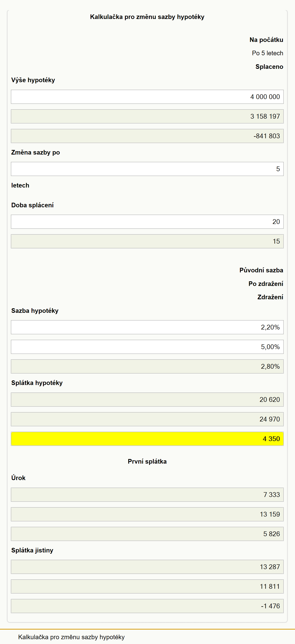
Task: Click the repaid amount field -841 803
Action: 147,136
